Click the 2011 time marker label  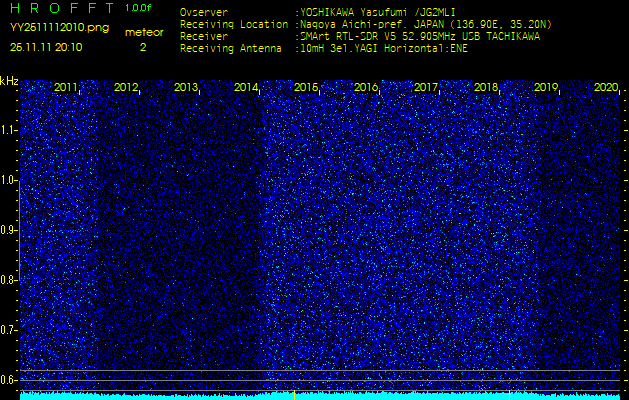click(x=65, y=87)
